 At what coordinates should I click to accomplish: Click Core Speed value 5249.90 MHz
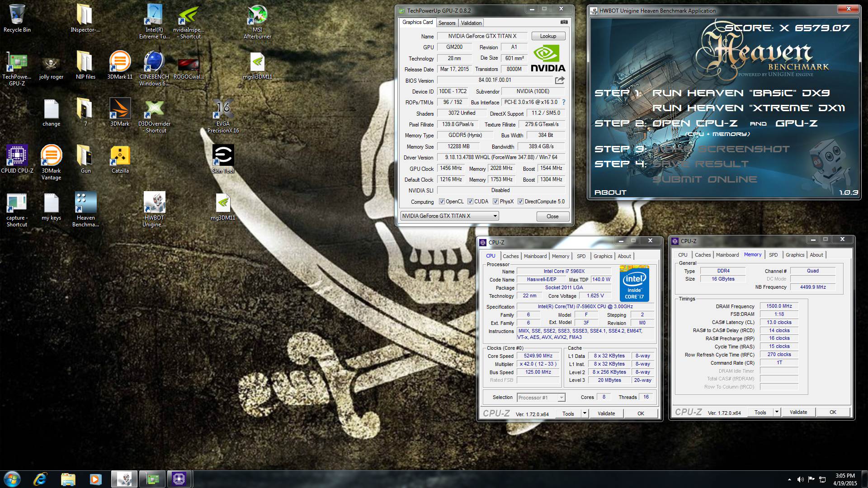tap(538, 356)
